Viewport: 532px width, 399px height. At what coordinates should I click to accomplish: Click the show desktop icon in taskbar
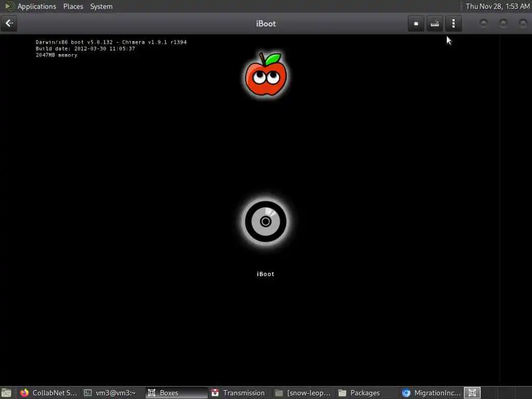click(x=6, y=393)
